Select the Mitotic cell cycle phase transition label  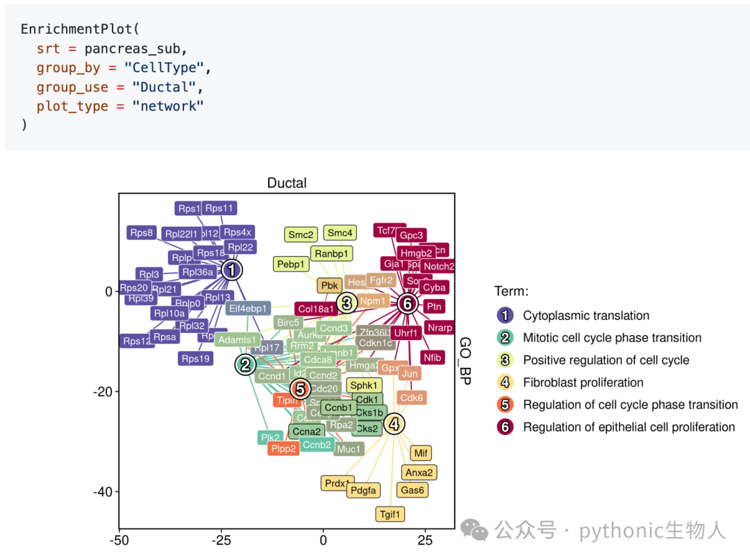click(612, 338)
